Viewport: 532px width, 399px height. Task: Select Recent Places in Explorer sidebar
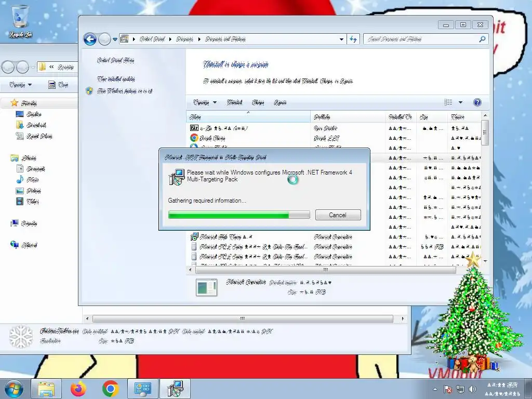coord(39,137)
